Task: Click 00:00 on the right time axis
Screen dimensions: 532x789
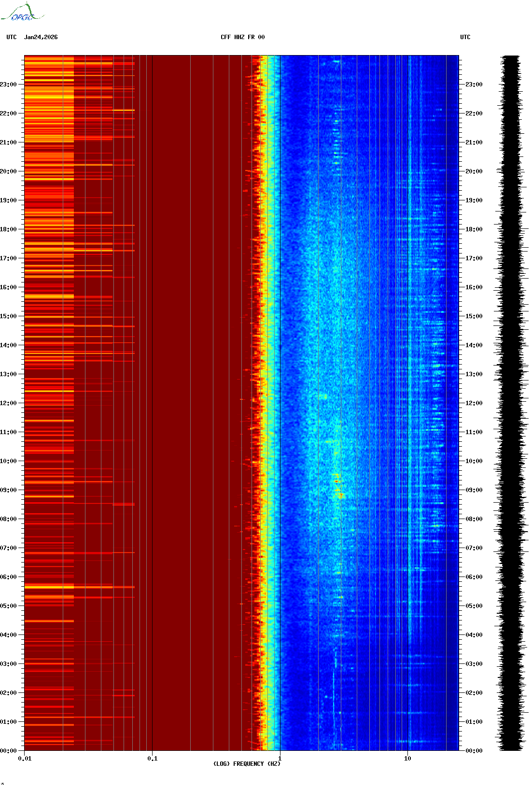Action: (x=474, y=751)
